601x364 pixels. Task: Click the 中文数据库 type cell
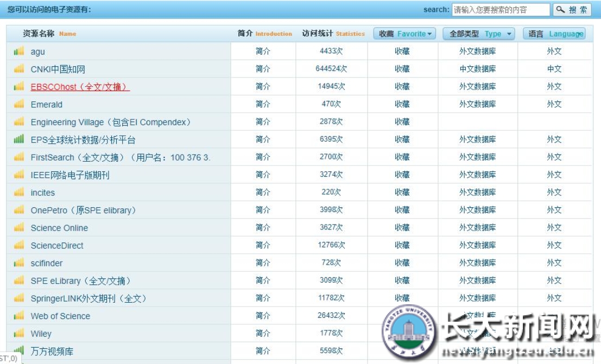[478, 68]
